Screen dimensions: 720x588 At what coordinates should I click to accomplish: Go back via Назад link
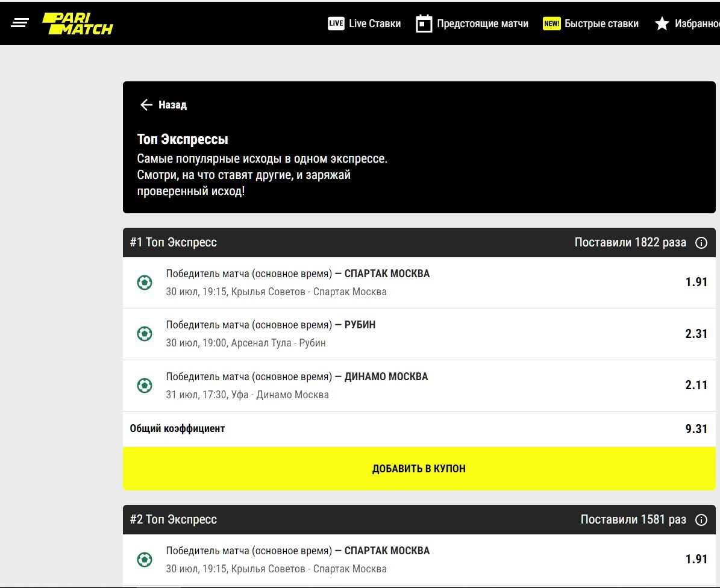pos(173,105)
